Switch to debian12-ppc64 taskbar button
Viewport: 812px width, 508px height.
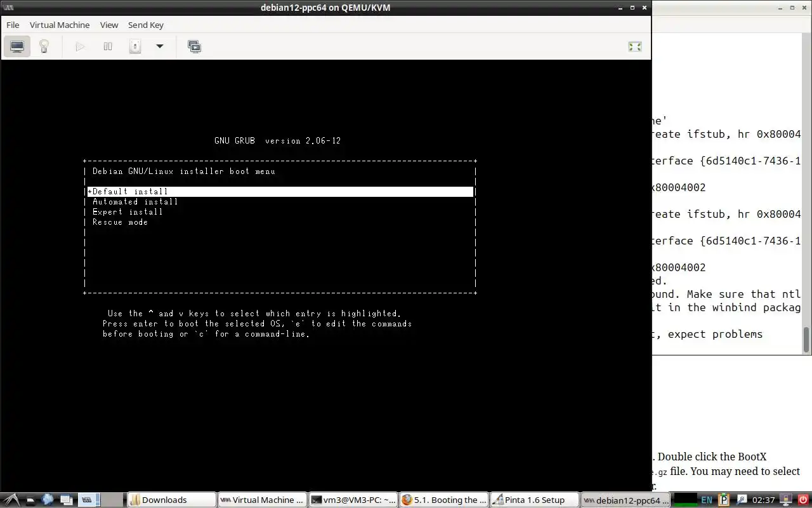point(625,500)
